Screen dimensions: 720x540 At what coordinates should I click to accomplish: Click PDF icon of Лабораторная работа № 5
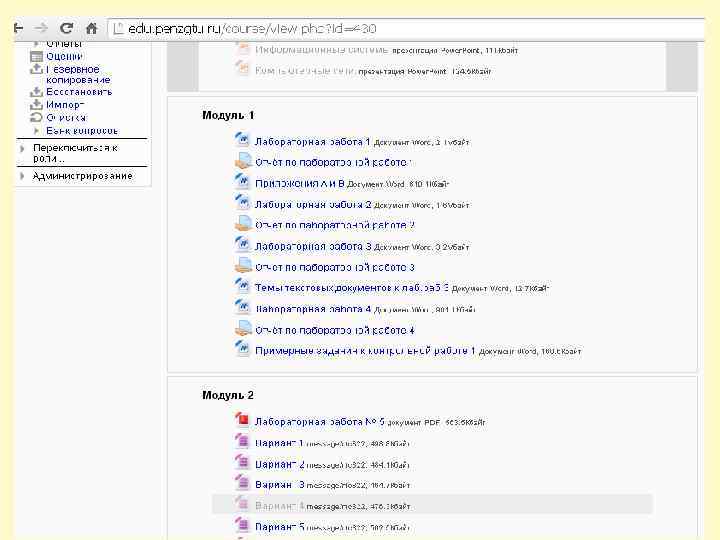pos(242,420)
